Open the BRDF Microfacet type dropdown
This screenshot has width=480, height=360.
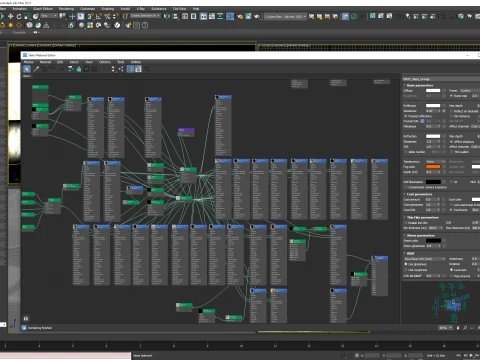[x=425, y=259]
